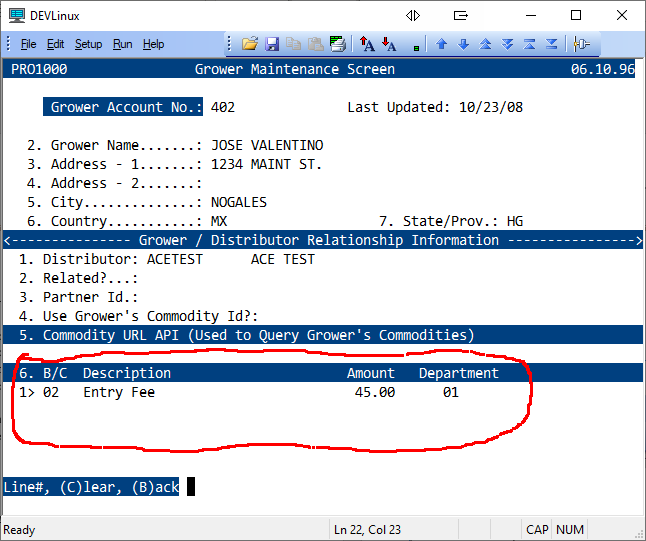This screenshot has height=541, width=646.
Task: Decrease font size with the down-arrow A icon
Action: click(390, 44)
